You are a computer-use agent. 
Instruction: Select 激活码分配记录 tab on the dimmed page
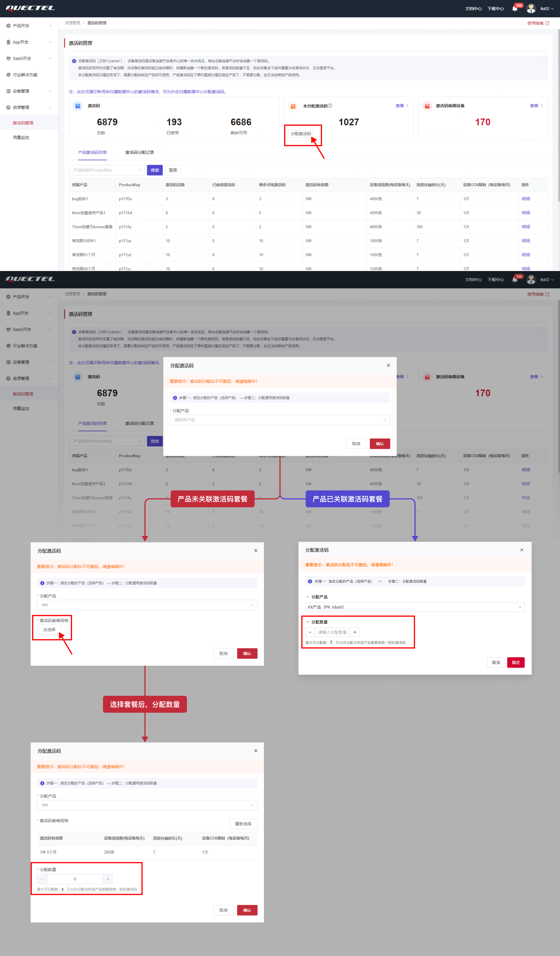click(140, 423)
